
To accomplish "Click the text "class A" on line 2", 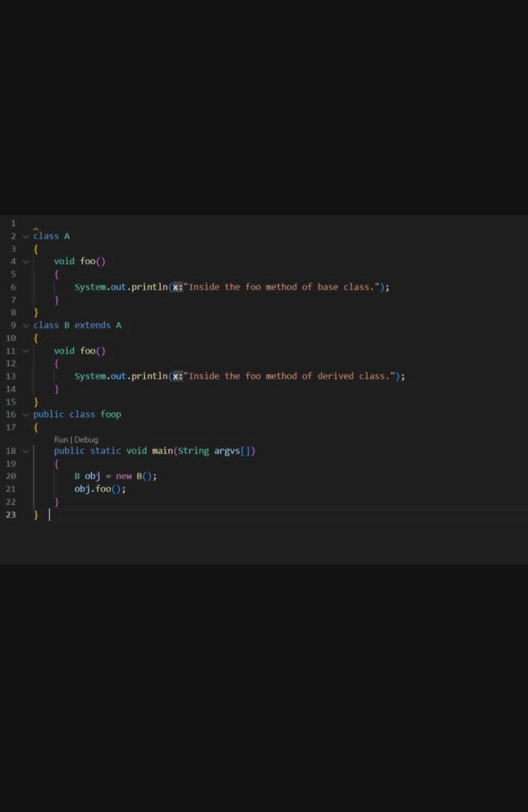I will click(x=51, y=236).
